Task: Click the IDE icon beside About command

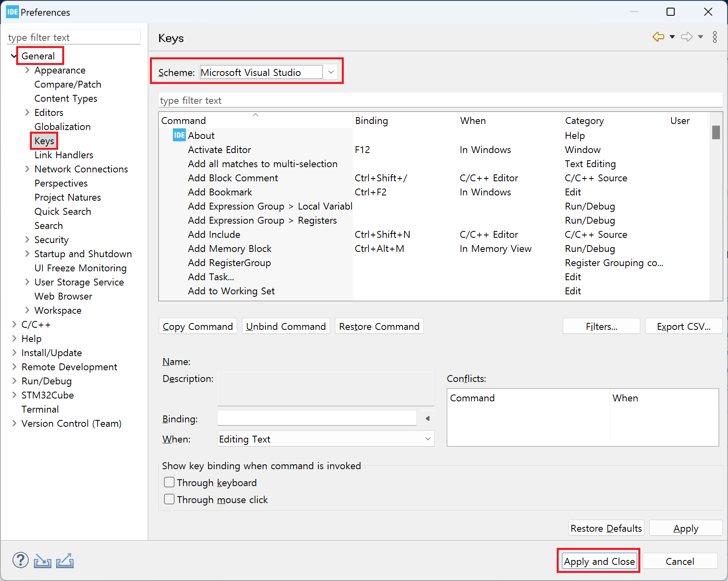Action: point(179,135)
